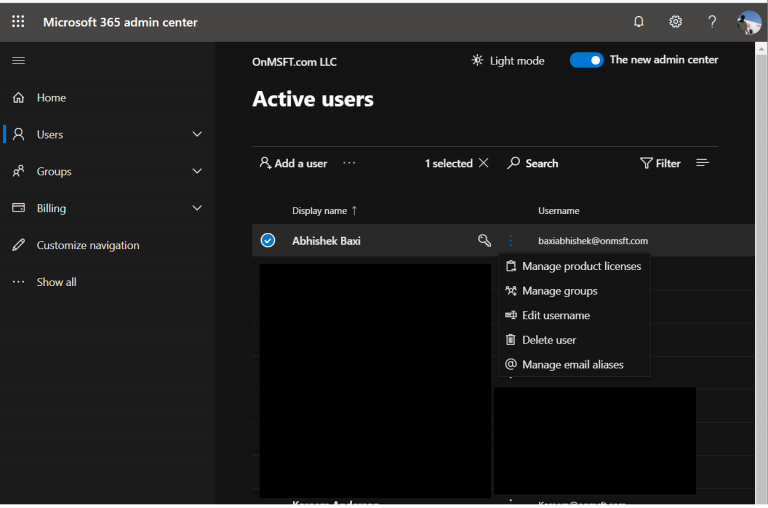Collapse the navigation hamburger menu

point(19,61)
